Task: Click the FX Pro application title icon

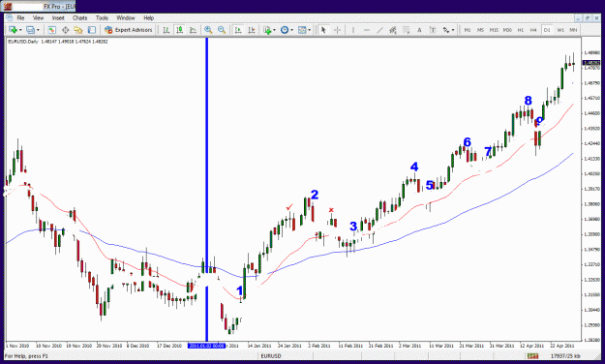Action: [8, 7]
